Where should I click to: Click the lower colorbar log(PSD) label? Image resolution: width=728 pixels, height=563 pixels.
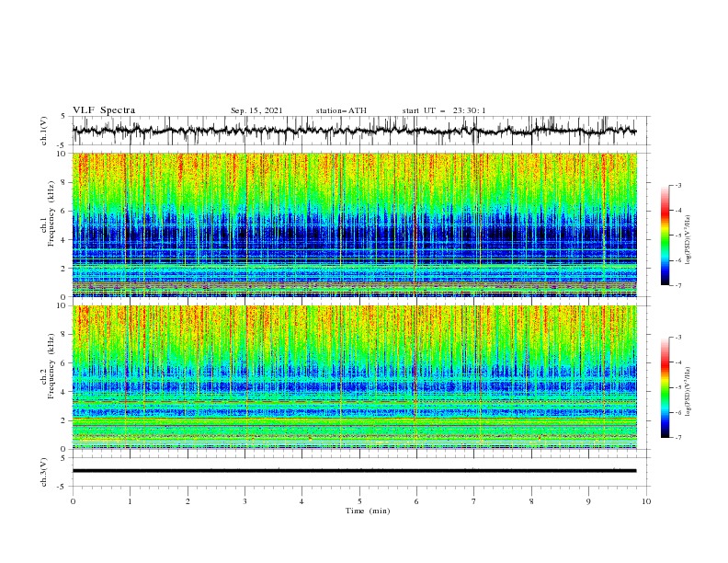pyautogui.click(x=688, y=391)
